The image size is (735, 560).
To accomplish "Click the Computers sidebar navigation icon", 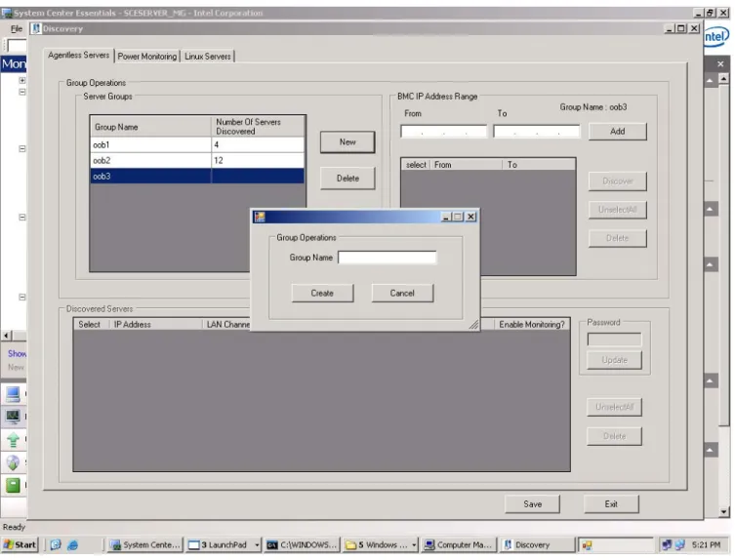I will click(x=13, y=394).
